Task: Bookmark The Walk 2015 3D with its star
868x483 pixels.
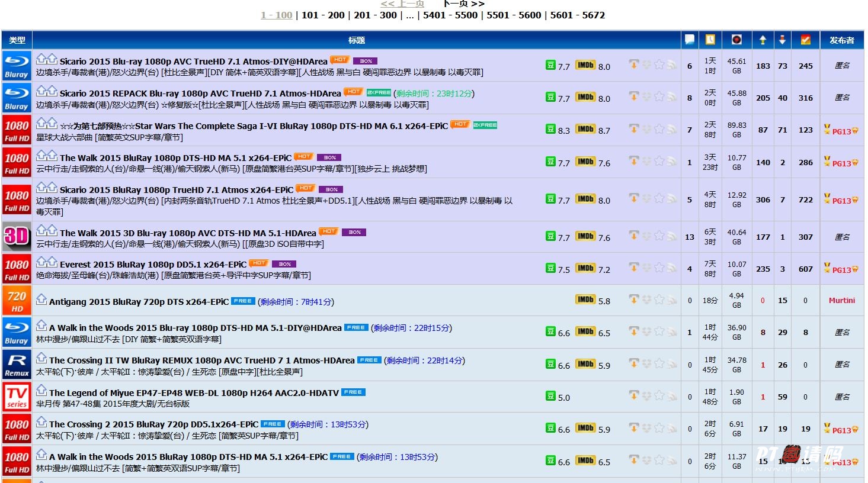Action: [x=659, y=236]
